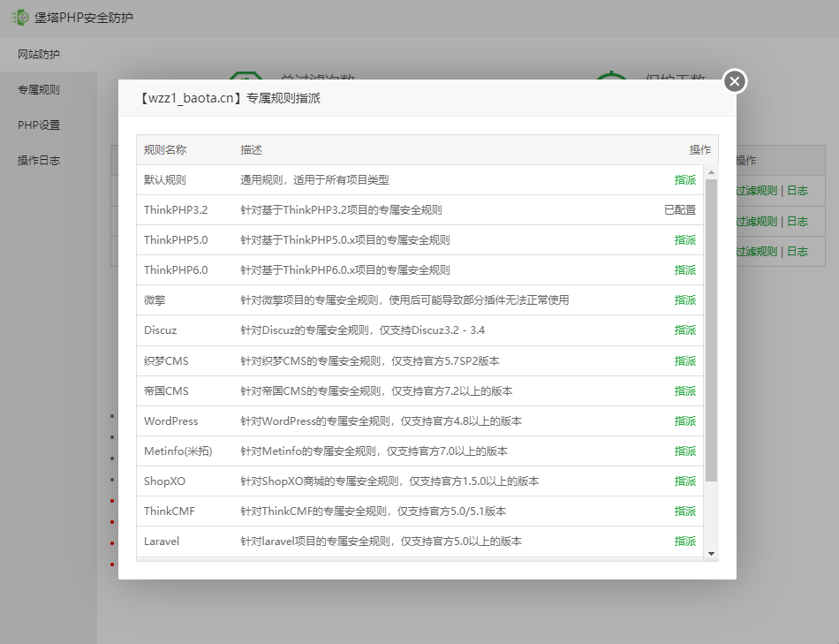This screenshot has height=644, width=839.
Task: Select the ThinkPHP3.2 rule name cell
Action: (176, 210)
